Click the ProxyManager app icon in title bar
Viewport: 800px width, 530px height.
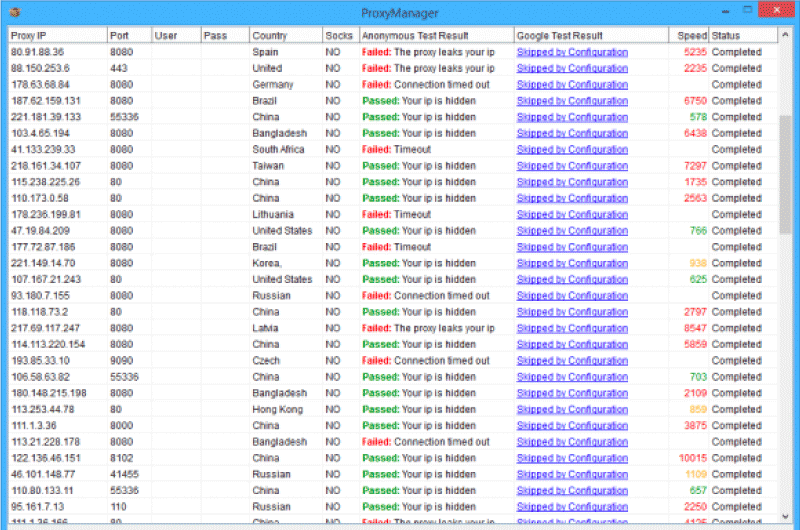click(x=15, y=12)
